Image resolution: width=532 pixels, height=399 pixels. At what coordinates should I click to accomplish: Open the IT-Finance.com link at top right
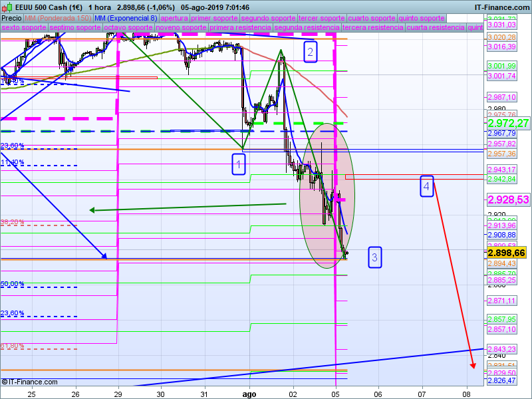pyautogui.click(x=501, y=7)
